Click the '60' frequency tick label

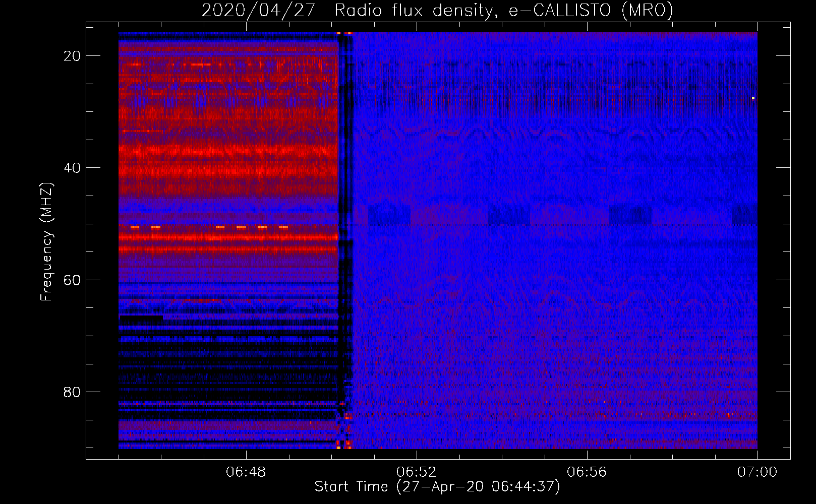click(72, 280)
